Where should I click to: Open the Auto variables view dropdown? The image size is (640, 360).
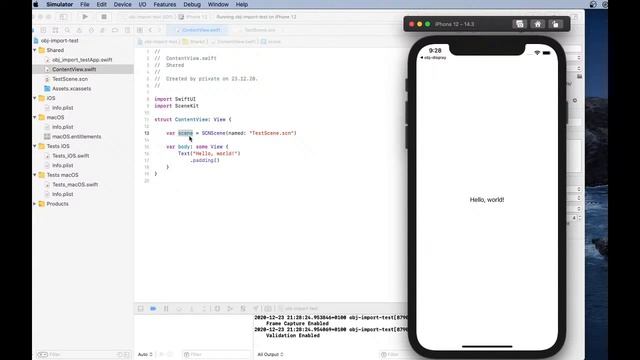[x=145, y=354]
